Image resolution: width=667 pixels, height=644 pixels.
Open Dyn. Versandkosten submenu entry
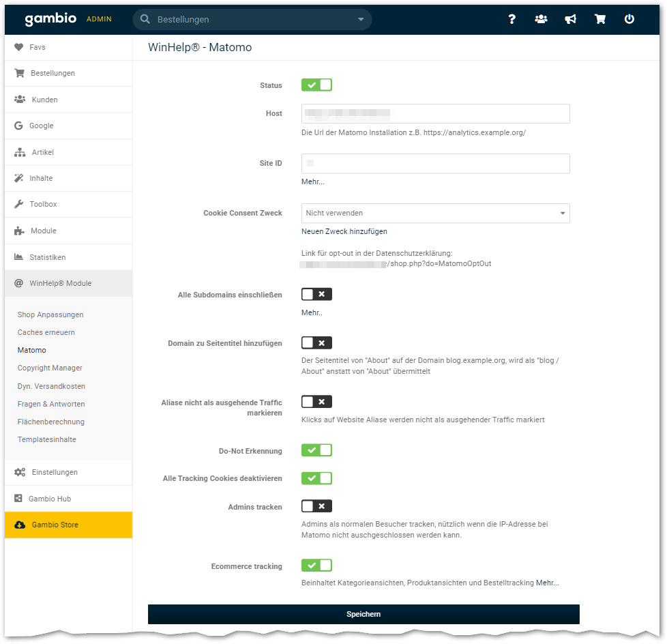tap(51, 386)
